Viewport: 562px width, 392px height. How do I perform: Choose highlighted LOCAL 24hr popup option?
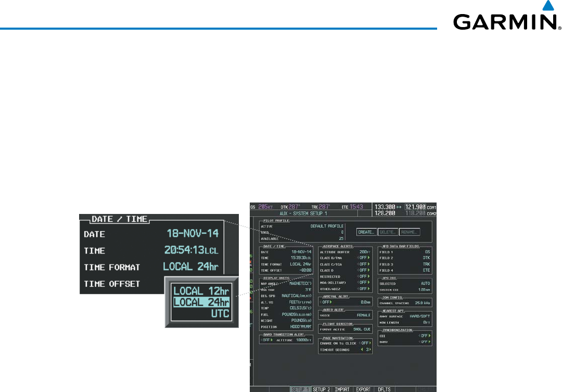point(201,302)
